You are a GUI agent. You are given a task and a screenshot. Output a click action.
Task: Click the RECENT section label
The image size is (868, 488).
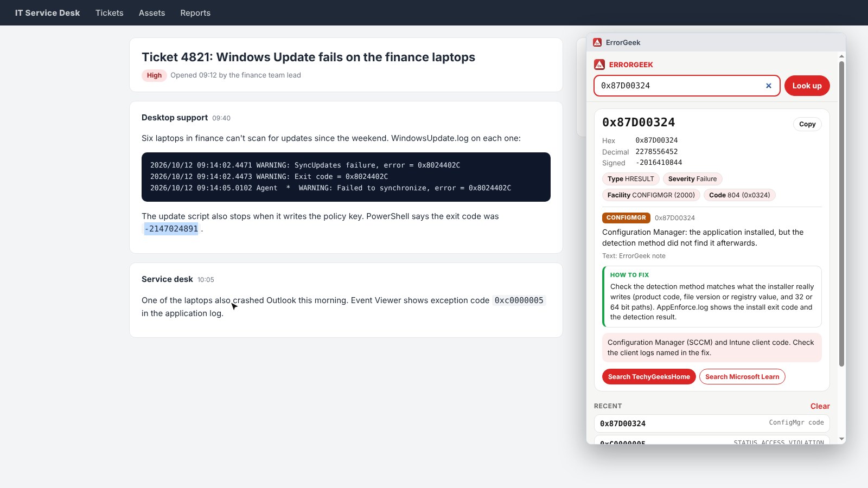click(x=608, y=406)
